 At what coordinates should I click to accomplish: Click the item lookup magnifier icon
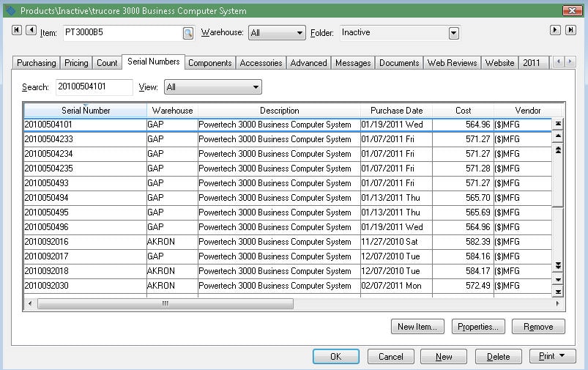188,33
